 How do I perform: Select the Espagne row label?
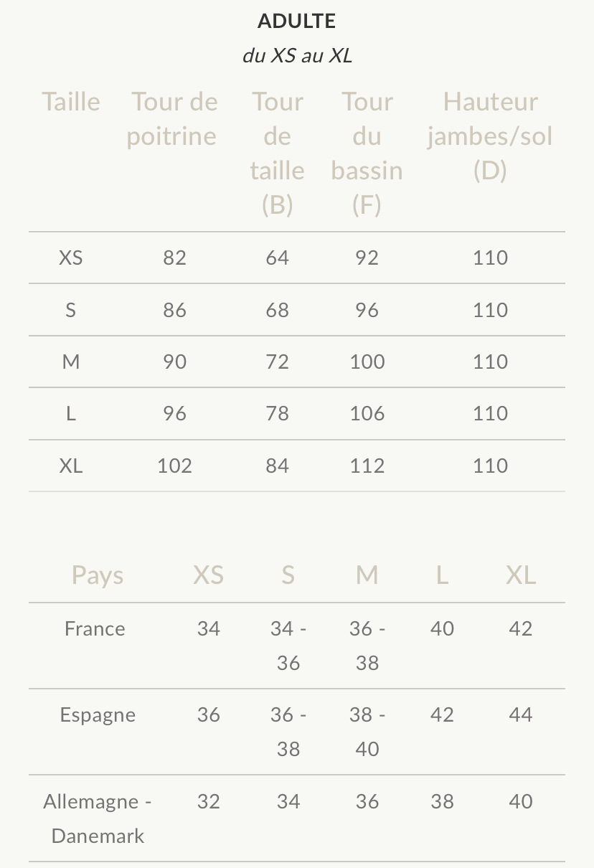coord(98,715)
